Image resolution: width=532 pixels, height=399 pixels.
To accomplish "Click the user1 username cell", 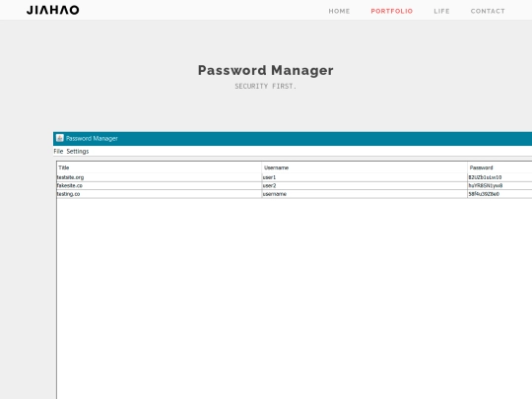I will click(365, 177).
